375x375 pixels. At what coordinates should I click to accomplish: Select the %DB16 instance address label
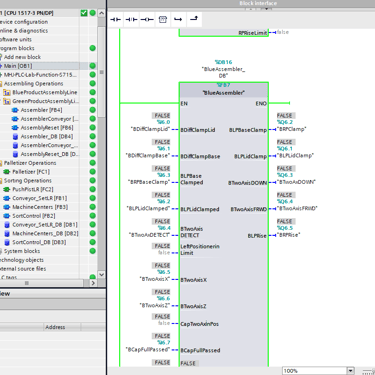coord(223,62)
